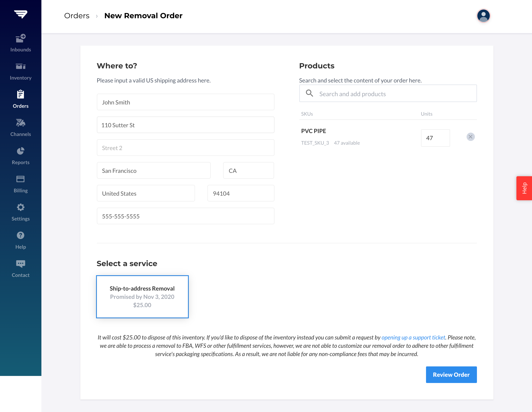Focus the Street 2 field

point(185,148)
